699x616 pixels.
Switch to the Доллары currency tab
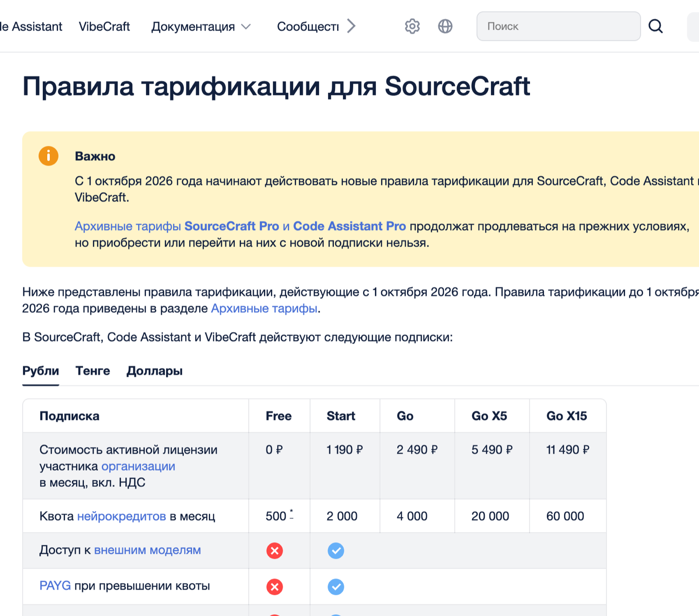[x=155, y=371]
